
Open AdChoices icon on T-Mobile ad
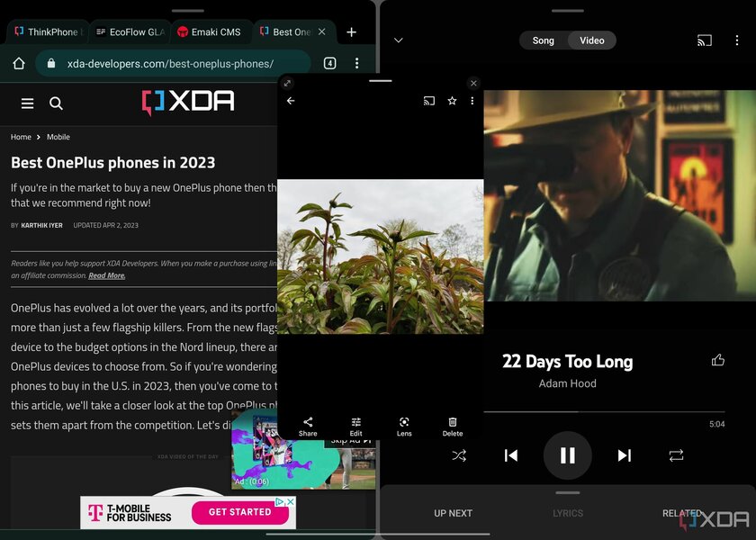(280, 502)
